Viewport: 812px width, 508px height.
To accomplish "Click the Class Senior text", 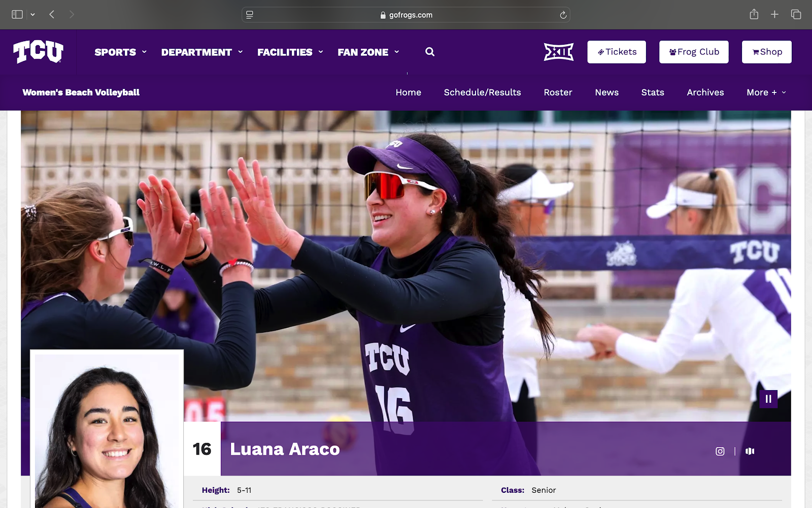I will pos(528,490).
